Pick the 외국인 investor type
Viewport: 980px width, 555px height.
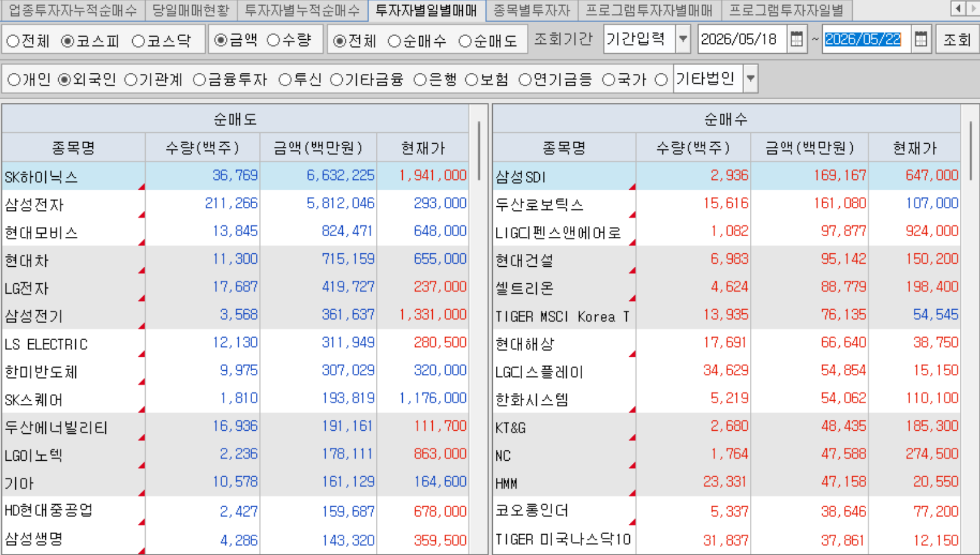click(x=64, y=80)
